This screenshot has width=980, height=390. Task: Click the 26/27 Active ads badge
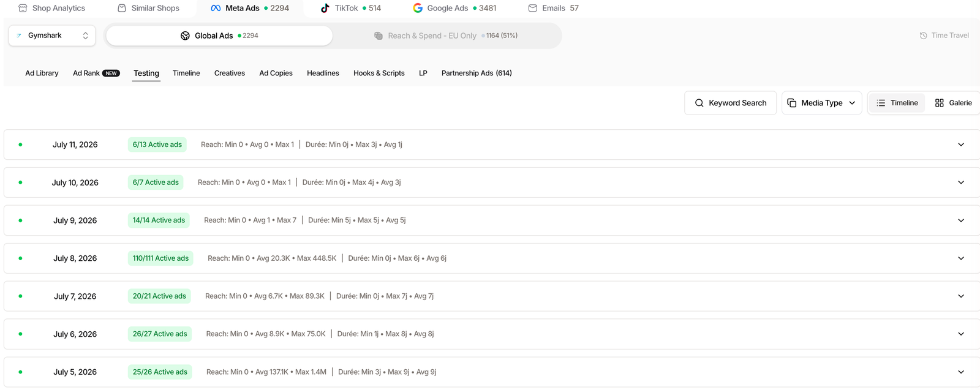[x=160, y=334]
